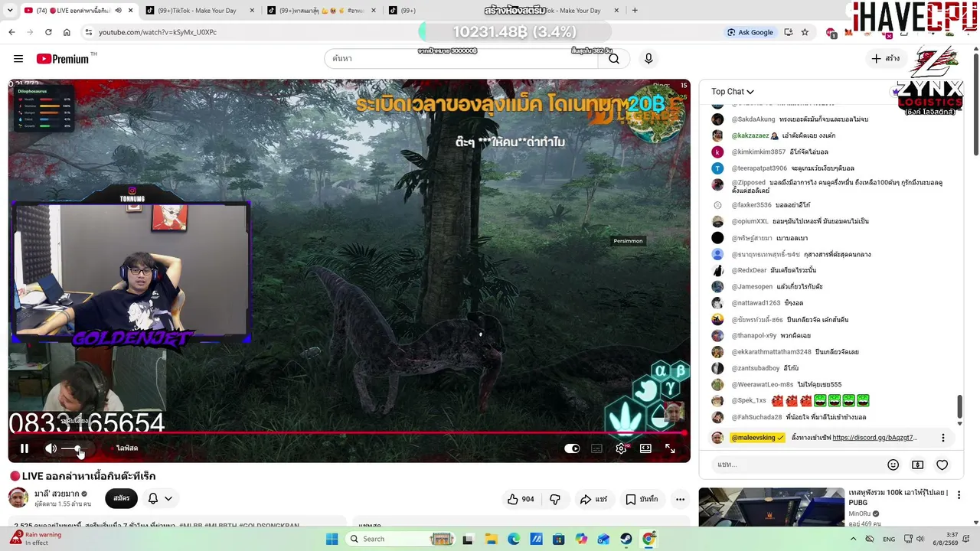Mute the video with the speaker icon

click(x=51, y=448)
